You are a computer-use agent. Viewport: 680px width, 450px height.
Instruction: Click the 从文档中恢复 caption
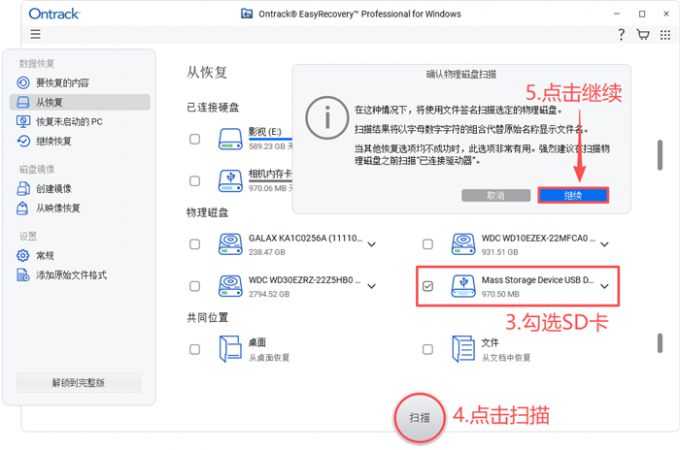tap(506, 358)
